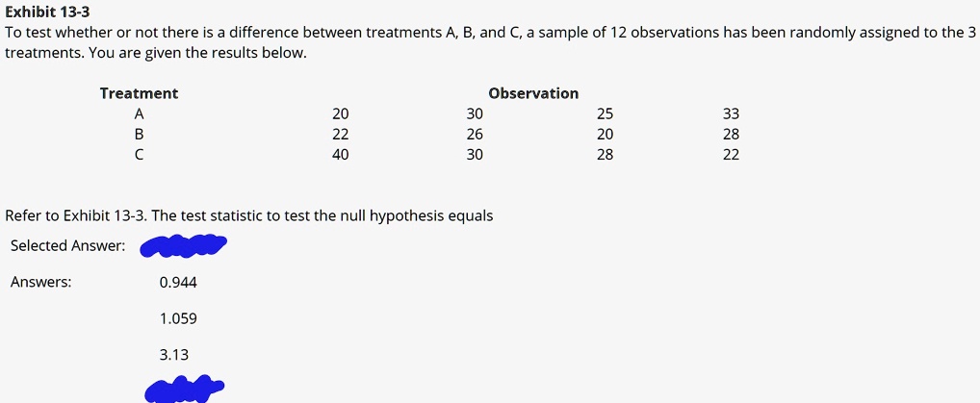Select treatment row label B
Screen dimensions: 980x403
point(139,135)
